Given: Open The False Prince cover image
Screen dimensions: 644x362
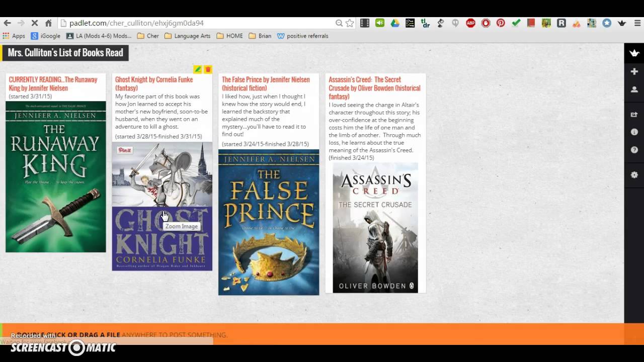Looking at the screenshot, I should pyautogui.click(x=269, y=222).
